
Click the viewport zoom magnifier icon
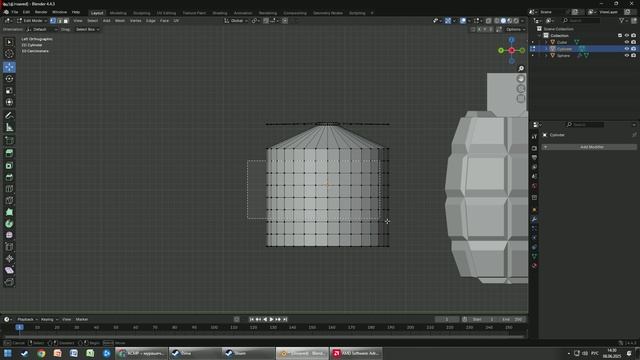pos(521,69)
